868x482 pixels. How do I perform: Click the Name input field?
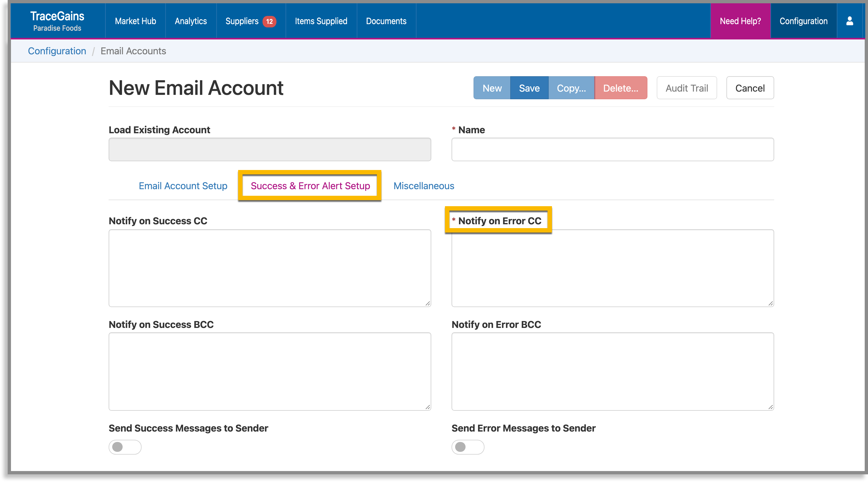pyautogui.click(x=612, y=149)
